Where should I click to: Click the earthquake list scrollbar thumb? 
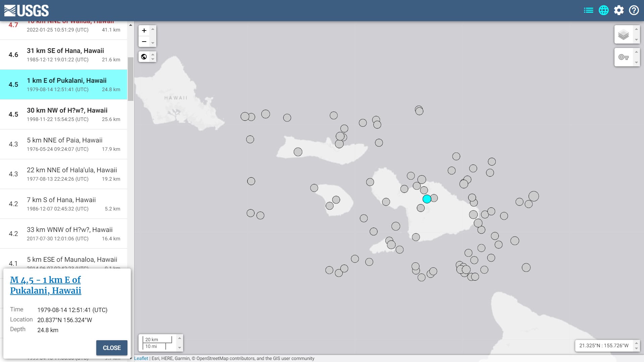tap(130, 79)
